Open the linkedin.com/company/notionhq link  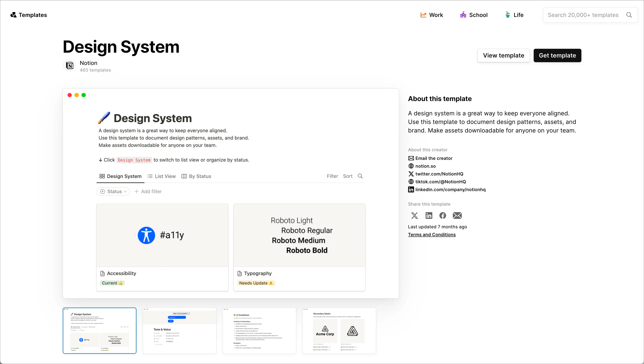point(451,189)
